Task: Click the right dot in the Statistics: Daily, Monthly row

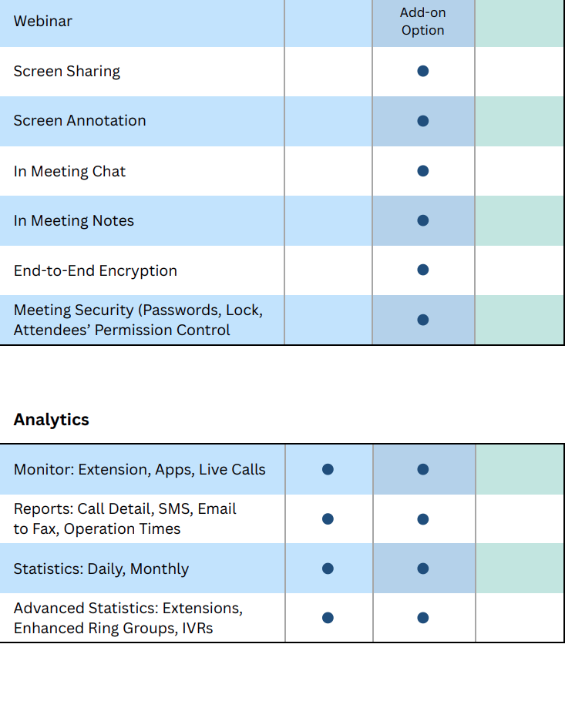Action: (x=422, y=569)
